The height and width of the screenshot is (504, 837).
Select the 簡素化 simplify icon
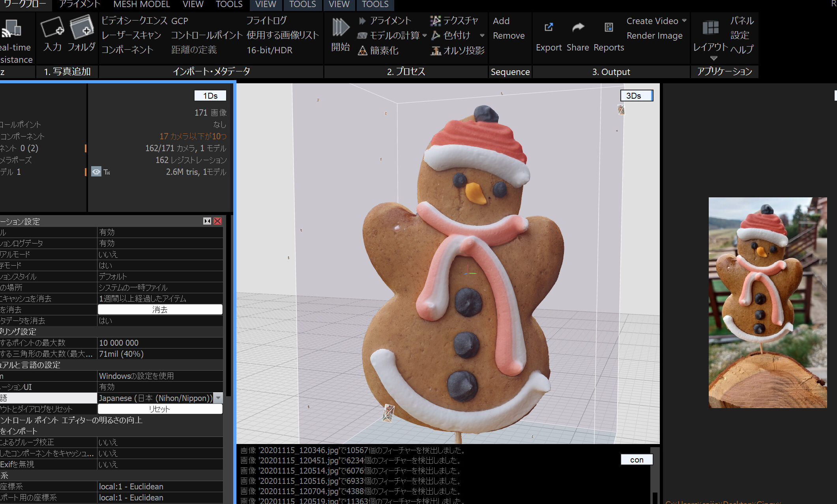[x=363, y=51]
